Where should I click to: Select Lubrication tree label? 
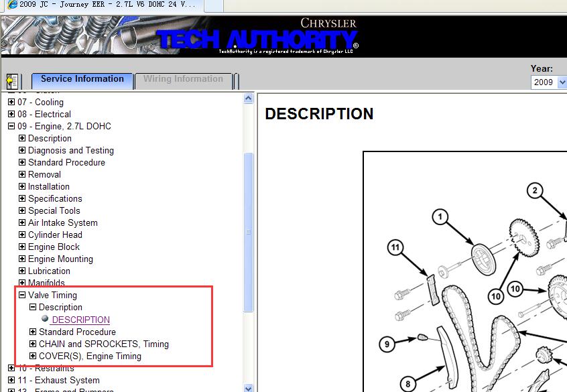[x=49, y=271]
